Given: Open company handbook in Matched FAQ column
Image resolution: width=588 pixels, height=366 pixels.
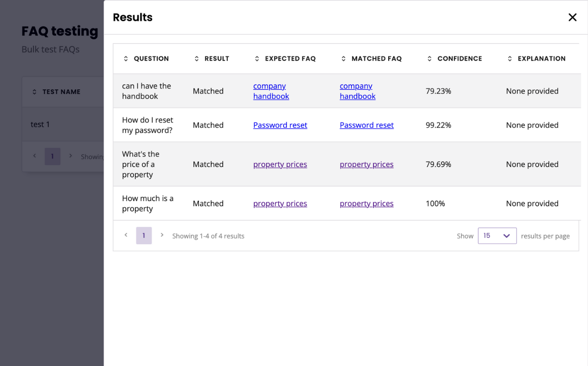Looking at the screenshot, I should 357,91.
